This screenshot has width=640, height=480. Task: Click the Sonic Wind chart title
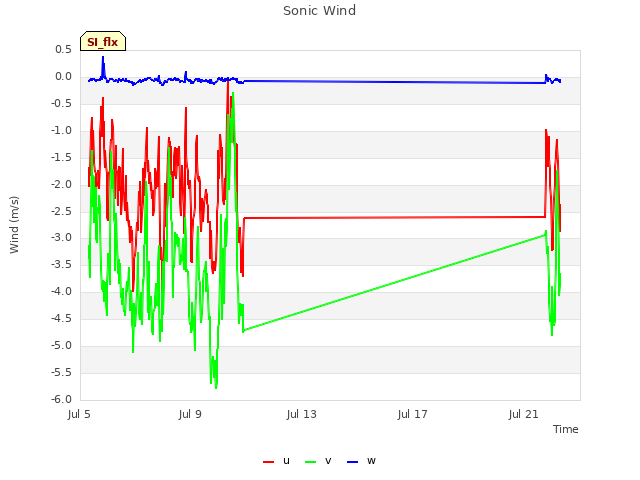point(319,11)
